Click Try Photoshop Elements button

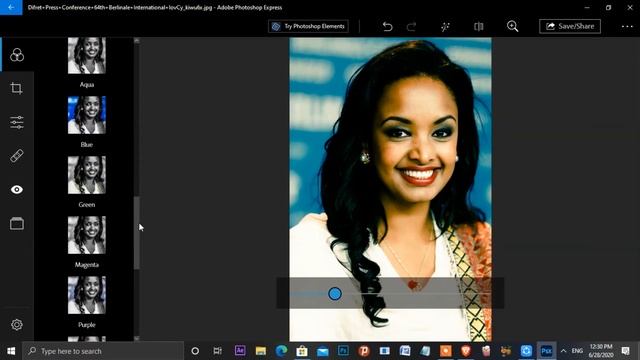[x=309, y=26]
